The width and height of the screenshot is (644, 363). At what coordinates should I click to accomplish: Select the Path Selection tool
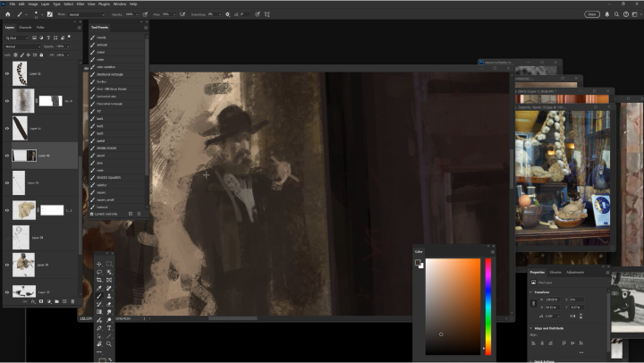pyautogui.click(x=99, y=336)
